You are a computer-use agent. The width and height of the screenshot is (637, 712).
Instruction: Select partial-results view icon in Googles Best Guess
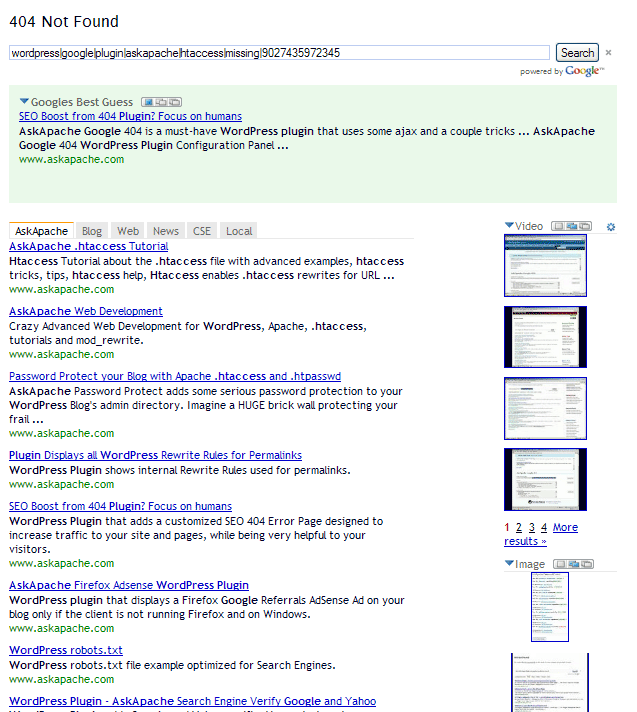click(x=162, y=102)
